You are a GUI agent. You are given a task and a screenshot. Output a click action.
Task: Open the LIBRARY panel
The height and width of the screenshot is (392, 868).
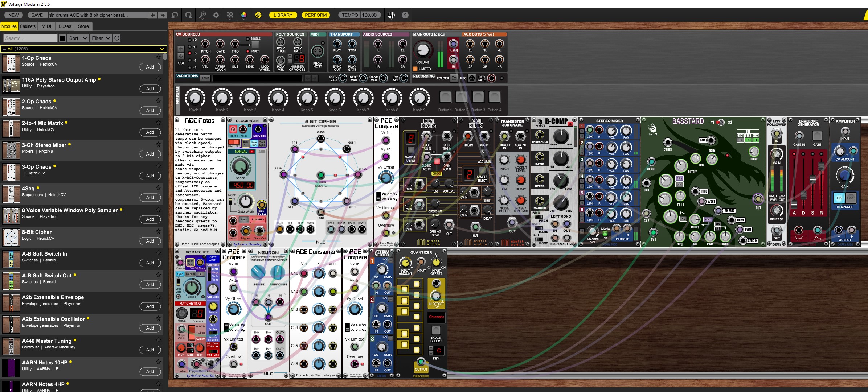click(283, 15)
